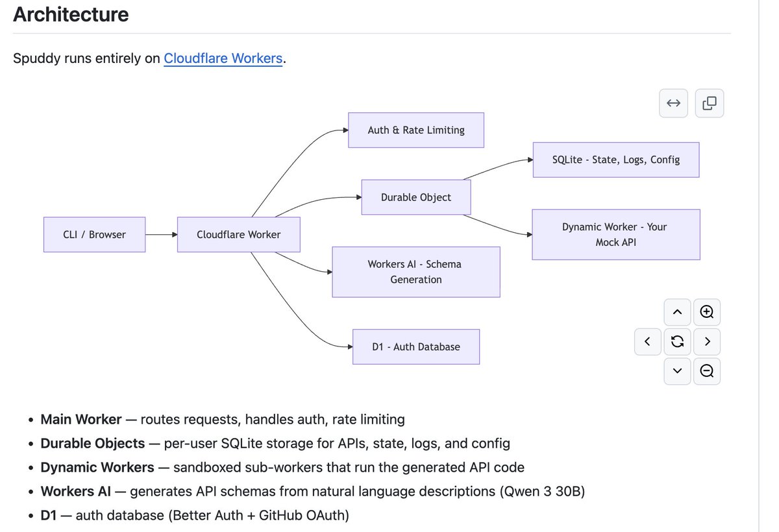The width and height of the screenshot is (779, 532).
Task: Click the 'Main Worker' bullet text
Action: 81,420
